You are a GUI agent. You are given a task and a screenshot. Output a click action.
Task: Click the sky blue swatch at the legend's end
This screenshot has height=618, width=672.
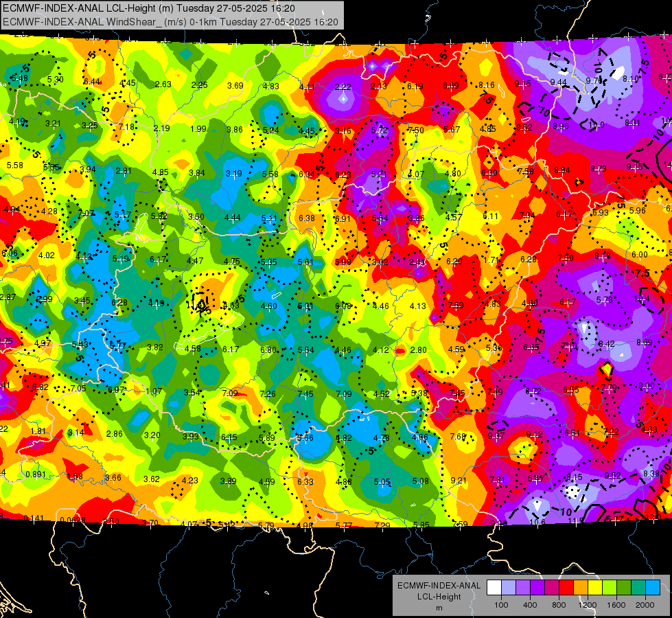point(653,588)
